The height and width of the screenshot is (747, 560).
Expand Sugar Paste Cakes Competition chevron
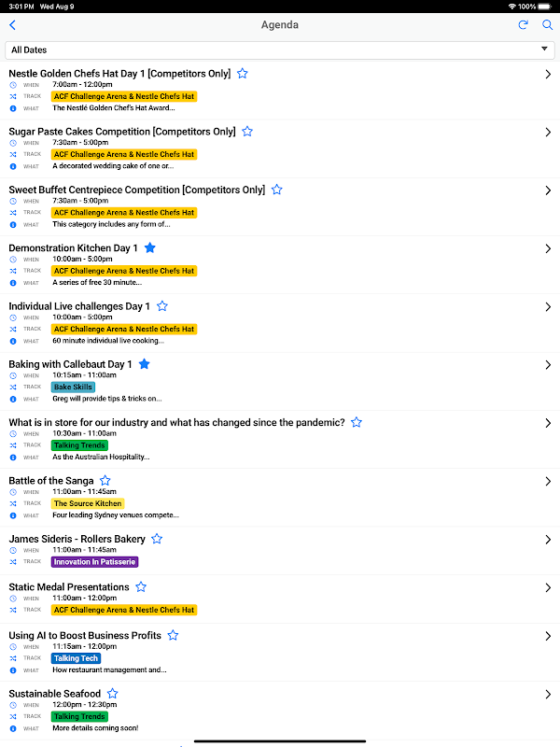click(x=548, y=133)
